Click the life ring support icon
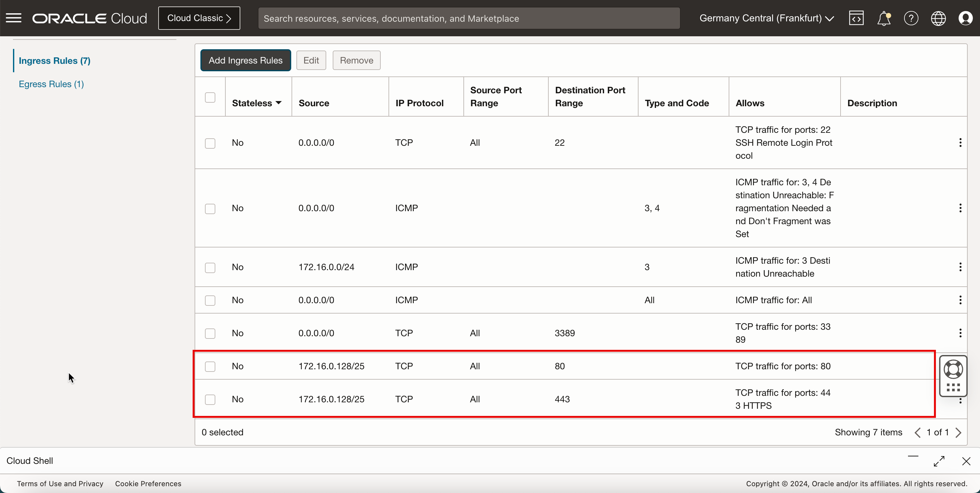 click(953, 369)
